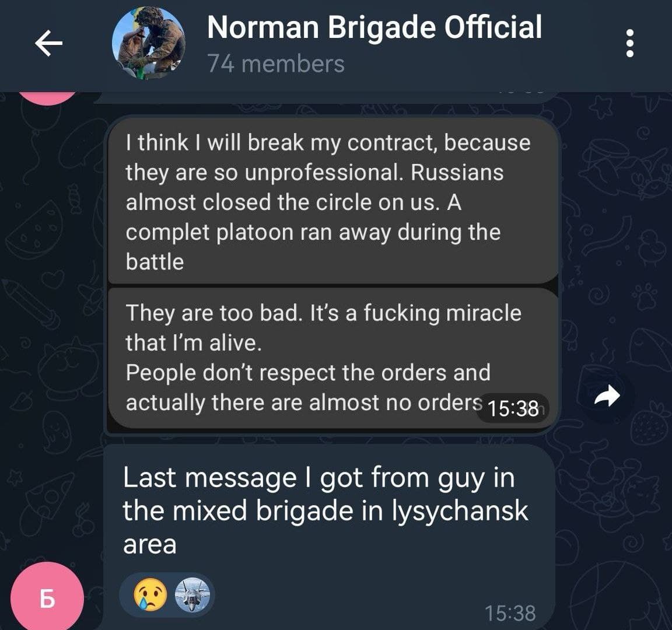The width and height of the screenshot is (672, 630).
Task: Tap the forward arrow next to the message
Action: pos(607,395)
